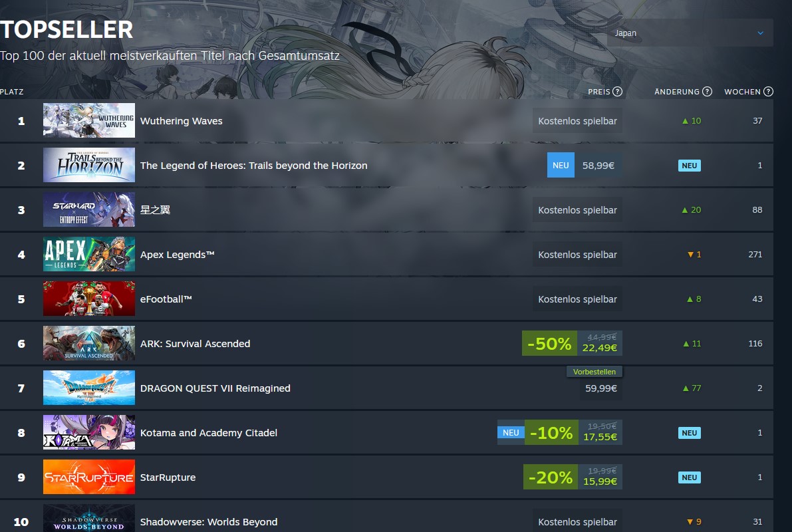Click the question mark beside ÄNDERUNG
Image resolution: width=792 pixels, height=532 pixels.
pyautogui.click(x=707, y=92)
